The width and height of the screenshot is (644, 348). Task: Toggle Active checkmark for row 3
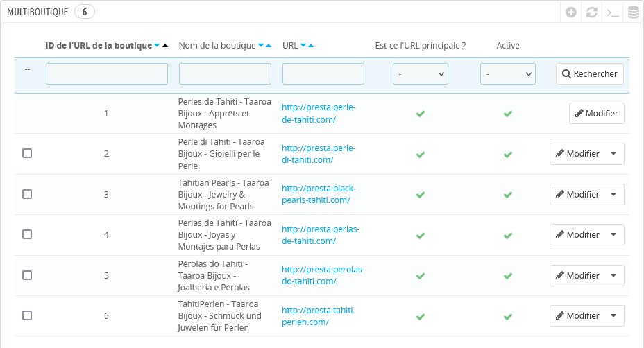pos(508,195)
